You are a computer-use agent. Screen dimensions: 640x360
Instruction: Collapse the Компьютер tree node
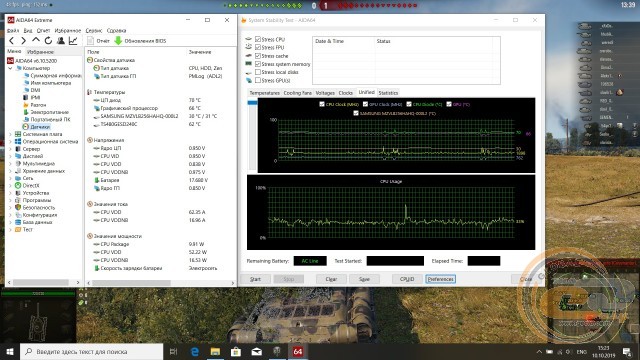[10, 68]
